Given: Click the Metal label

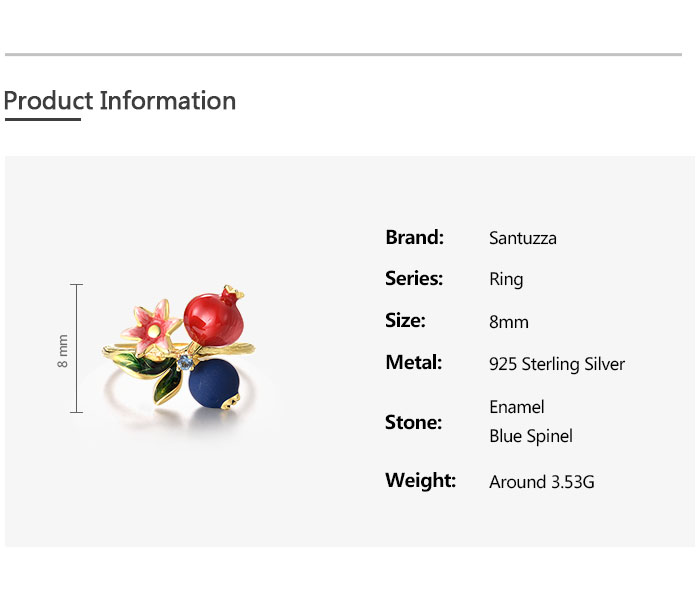Looking at the screenshot, I should (413, 363).
